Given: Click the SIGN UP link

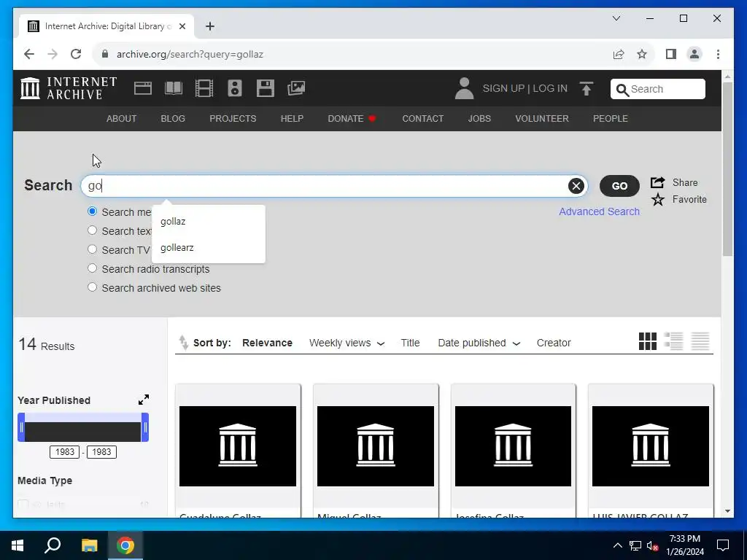Looking at the screenshot, I should (503, 88).
